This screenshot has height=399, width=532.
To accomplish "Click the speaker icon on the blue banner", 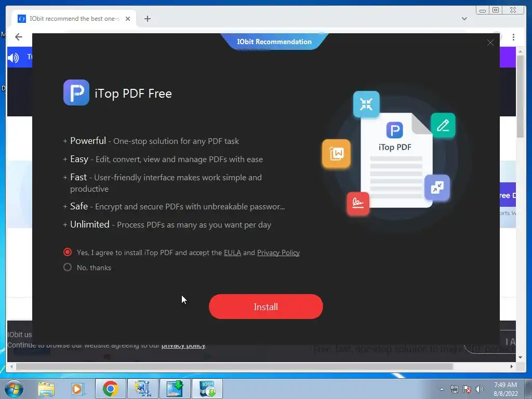I will click(x=14, y=58).
